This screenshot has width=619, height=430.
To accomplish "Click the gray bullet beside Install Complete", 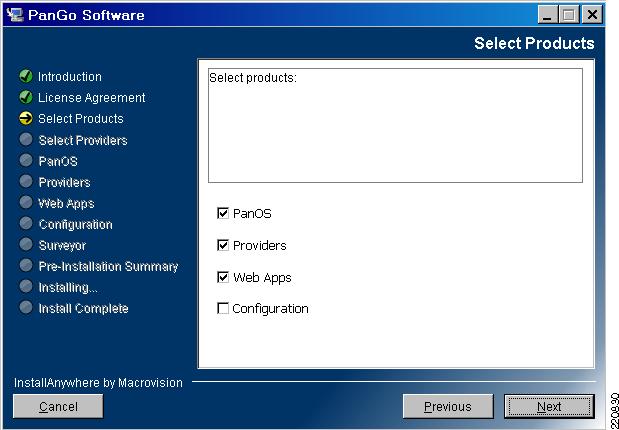I will coord(26,307).
